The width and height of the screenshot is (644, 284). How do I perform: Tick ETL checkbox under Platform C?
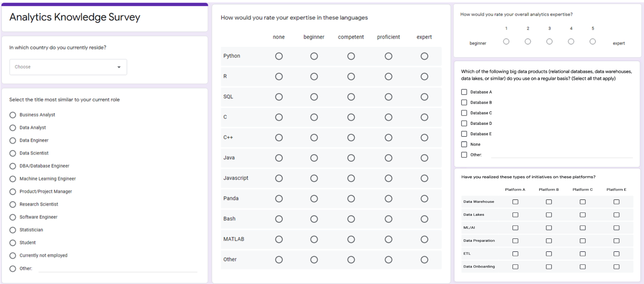click(x=582, y=254)
